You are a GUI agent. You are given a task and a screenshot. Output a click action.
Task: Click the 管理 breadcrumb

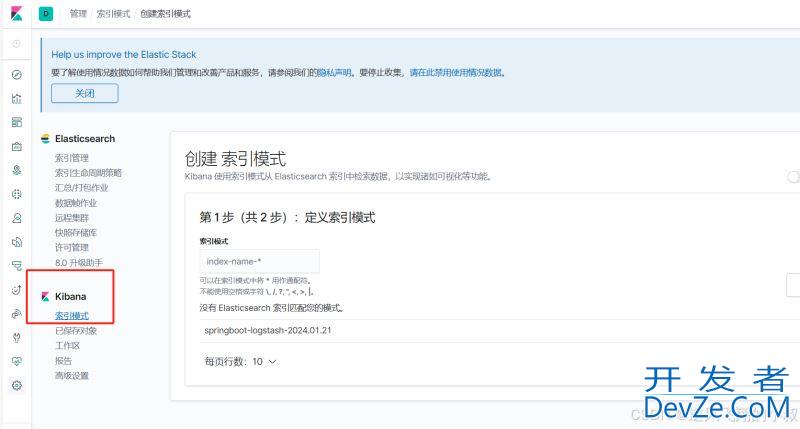point(78,14)
